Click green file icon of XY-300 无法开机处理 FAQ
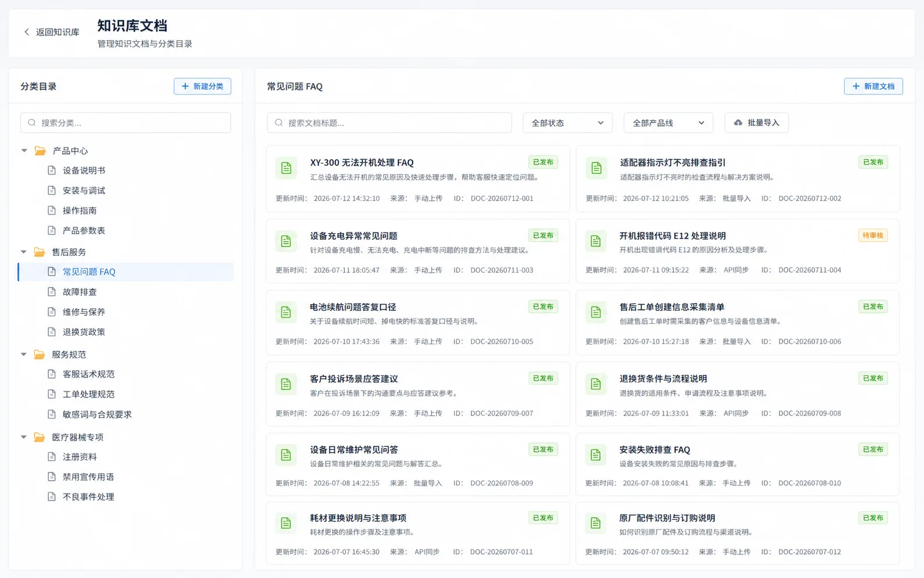Viewport: 924px width, 578px height. (286, 168)
